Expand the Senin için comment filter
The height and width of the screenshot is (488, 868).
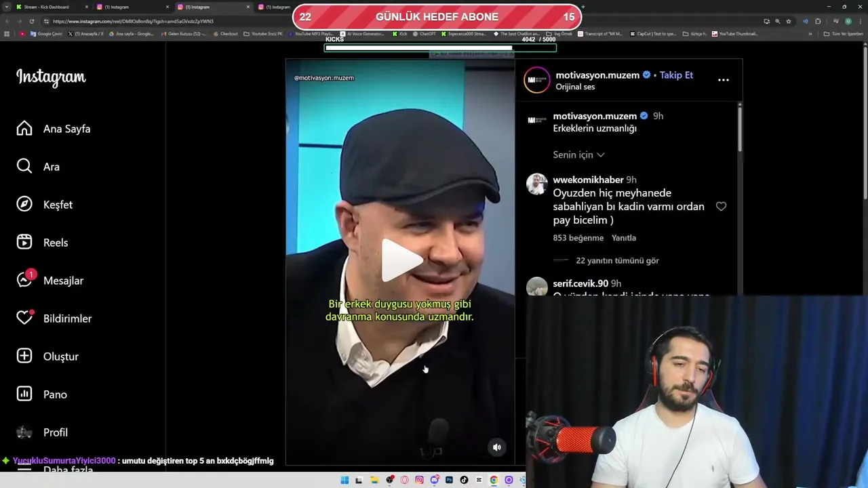pos(578,155)
